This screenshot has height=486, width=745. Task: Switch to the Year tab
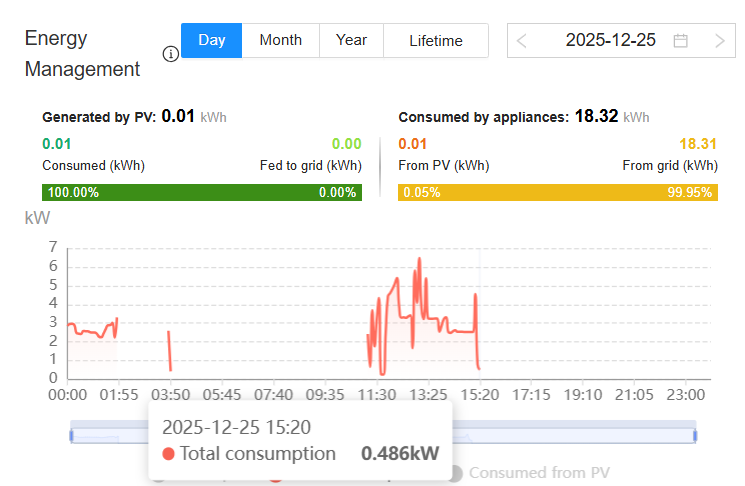click(x=351, y=40)
